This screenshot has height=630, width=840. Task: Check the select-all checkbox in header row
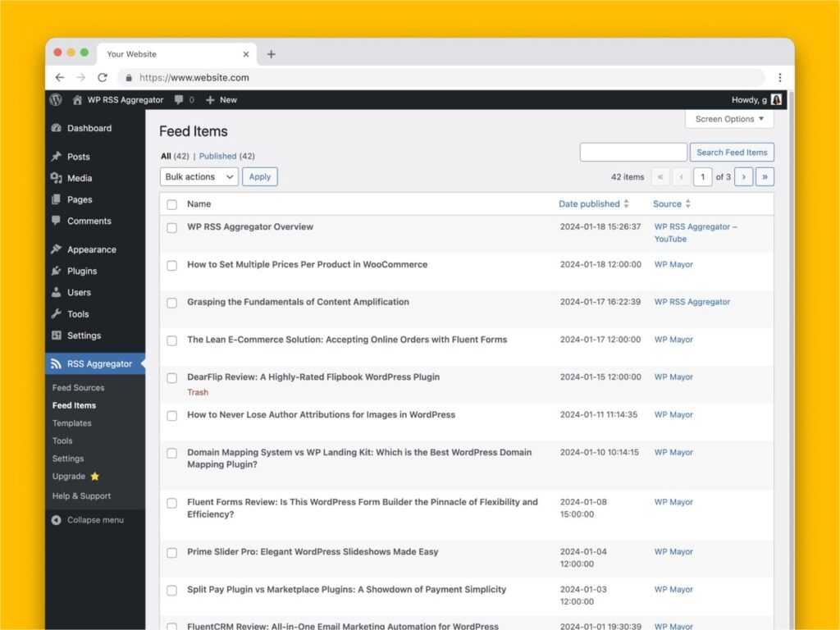[x=171, y=203]
